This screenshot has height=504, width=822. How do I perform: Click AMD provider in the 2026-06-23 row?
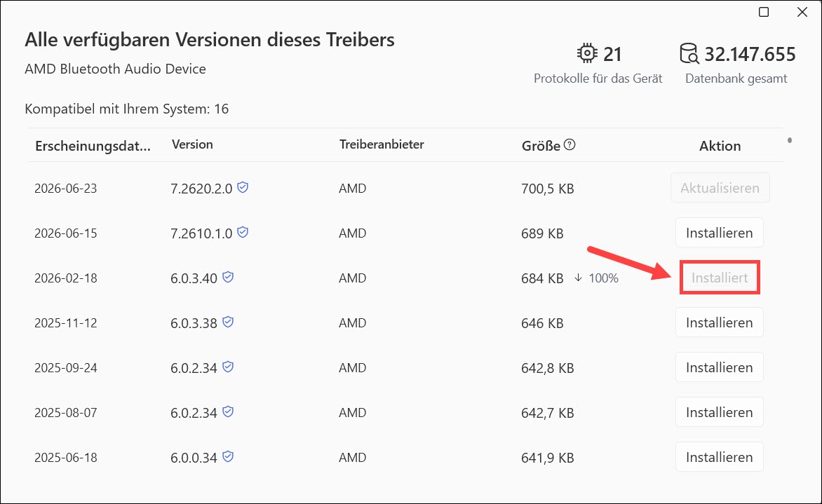pyautogui.click(x=352, y=189)
